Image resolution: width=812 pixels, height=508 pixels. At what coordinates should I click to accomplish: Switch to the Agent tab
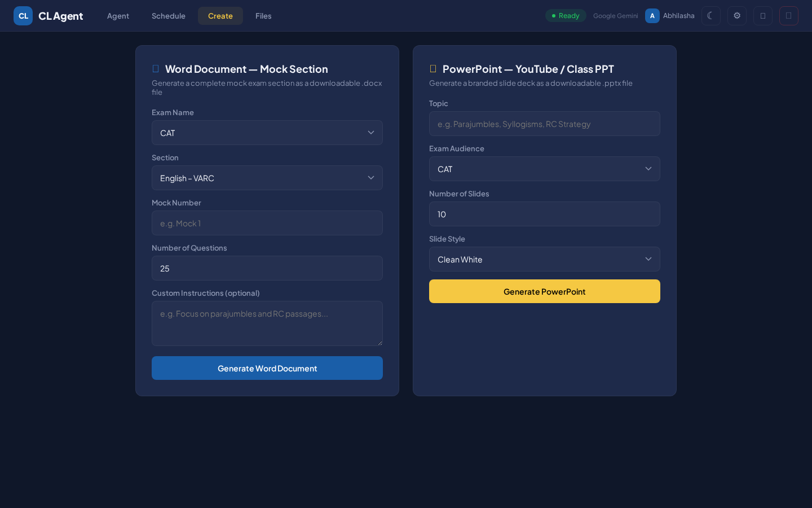click(x=118, y=16)
